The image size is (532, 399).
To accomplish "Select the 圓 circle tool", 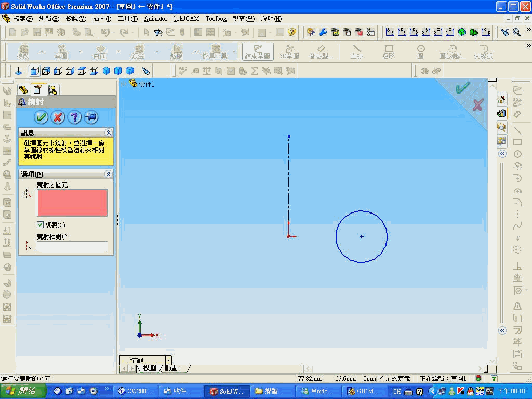I will (421, 51).
